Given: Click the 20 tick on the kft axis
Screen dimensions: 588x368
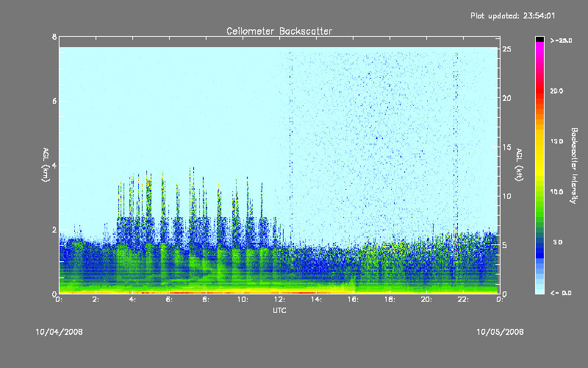Looking at the screenshot, I should point(507,98).
